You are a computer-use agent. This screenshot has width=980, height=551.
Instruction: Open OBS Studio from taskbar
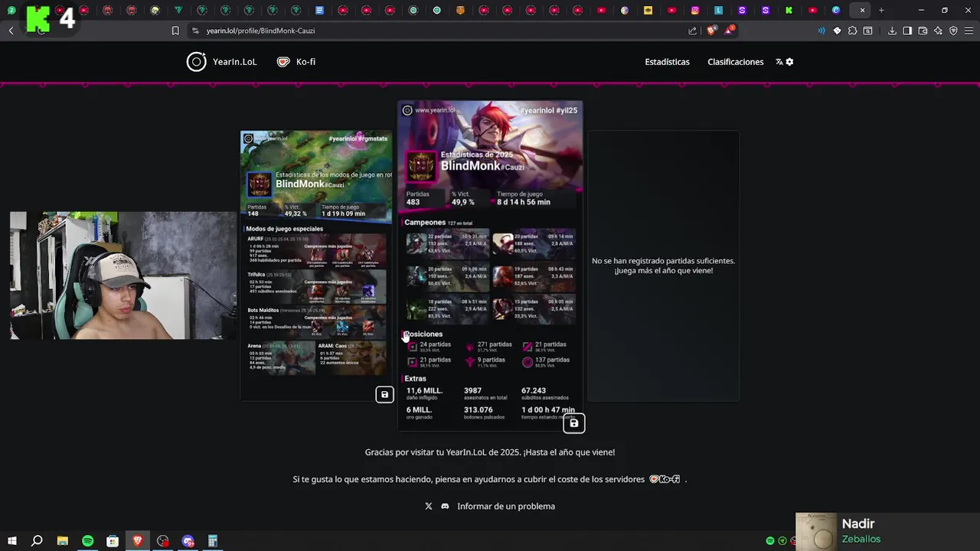pos(163,541)
